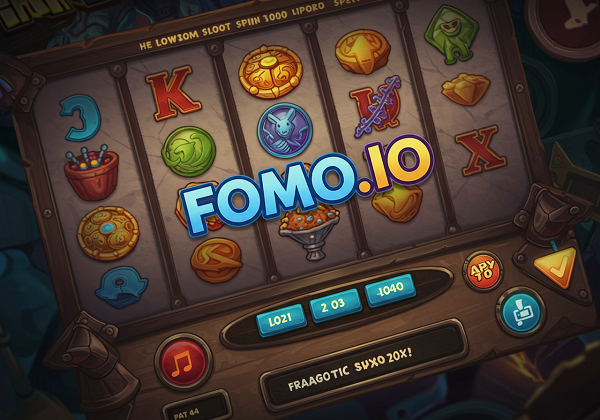
Task: Click the red K symbol on the second reel
Action: (172, 94)
